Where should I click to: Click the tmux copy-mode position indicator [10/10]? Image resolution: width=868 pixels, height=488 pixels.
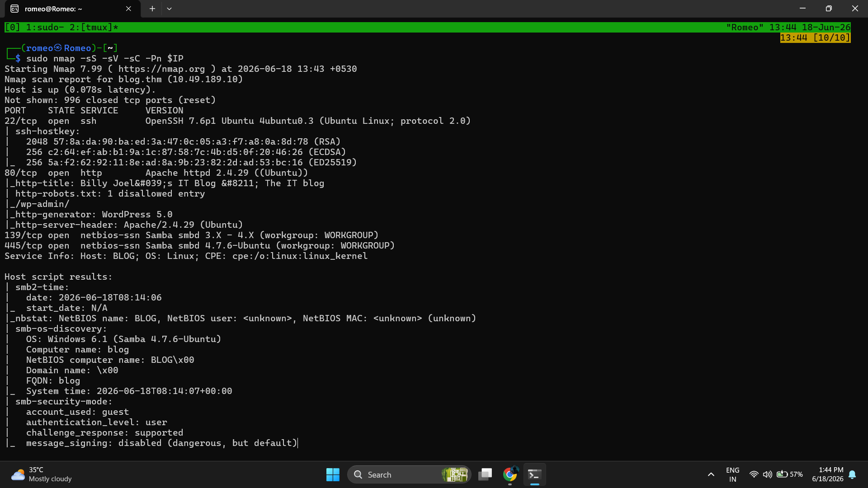(831, 38)
